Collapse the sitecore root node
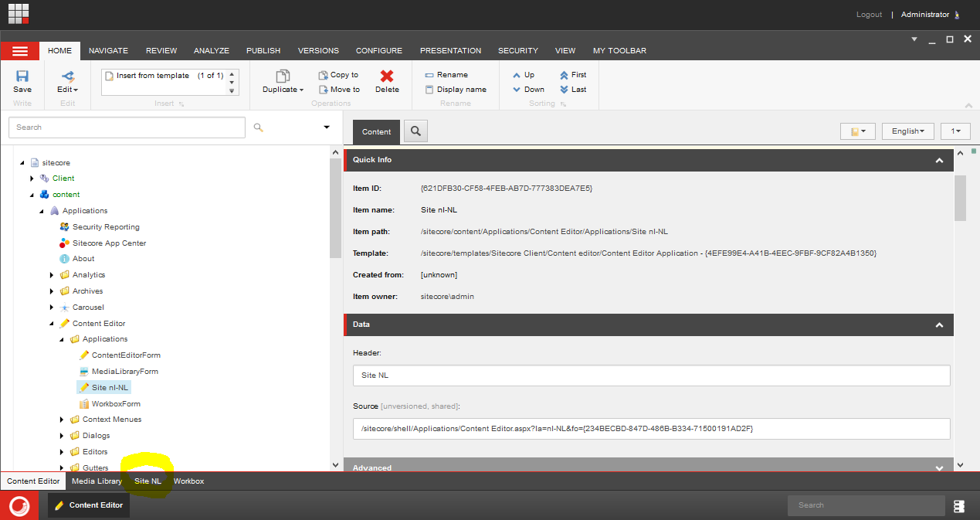The image size is (980, 520). coord(22,163)
